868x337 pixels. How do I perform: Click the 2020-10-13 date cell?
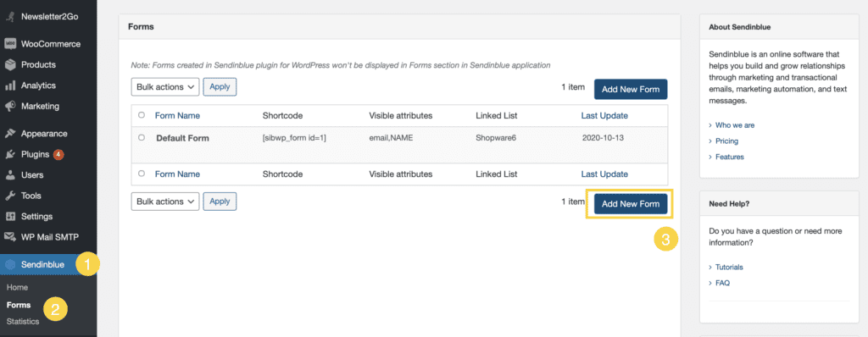pos(603,138)
